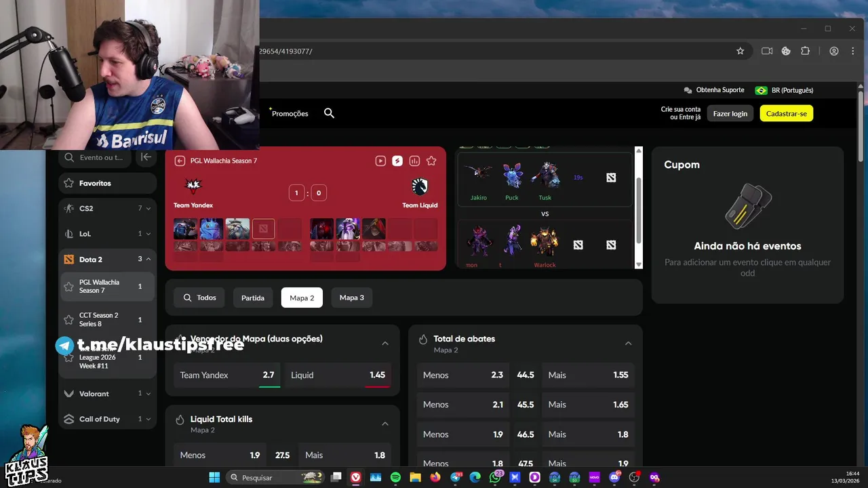The height and width of the screenshot is (488, 868).
Task: Add the PGL Wallachia match to favorites
Action: tap(431, 161)
